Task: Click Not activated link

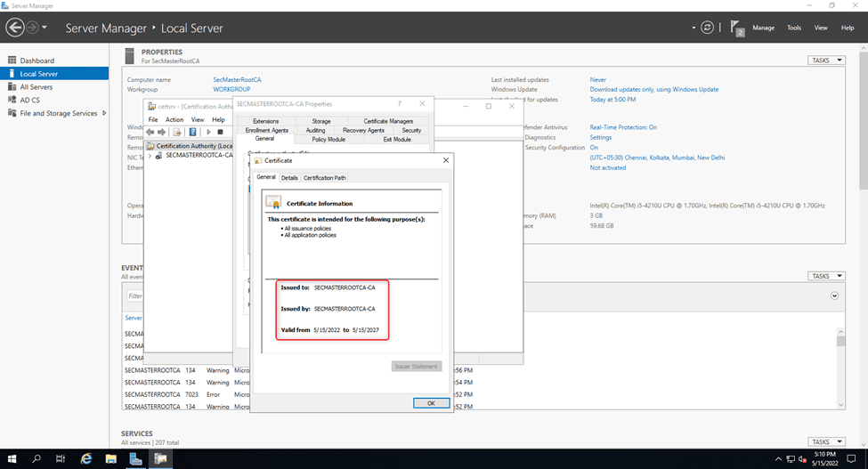Action: coord(608,167)
